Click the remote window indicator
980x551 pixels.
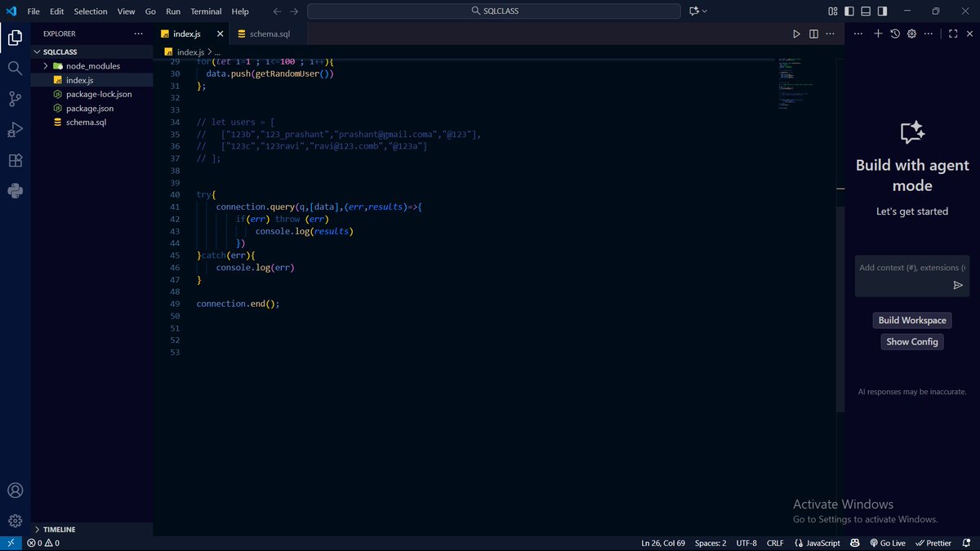pos(10,543)
